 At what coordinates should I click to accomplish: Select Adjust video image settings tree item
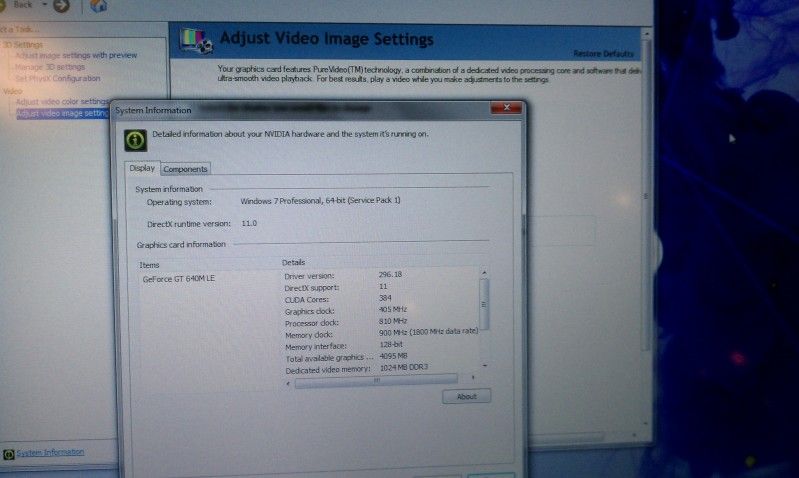[63, 113]
